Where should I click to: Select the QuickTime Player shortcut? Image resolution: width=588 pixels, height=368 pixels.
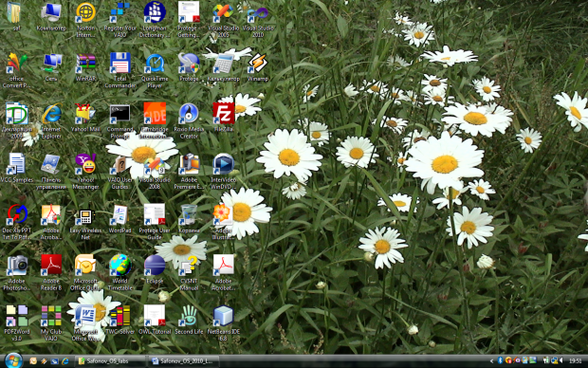(155, 70)
